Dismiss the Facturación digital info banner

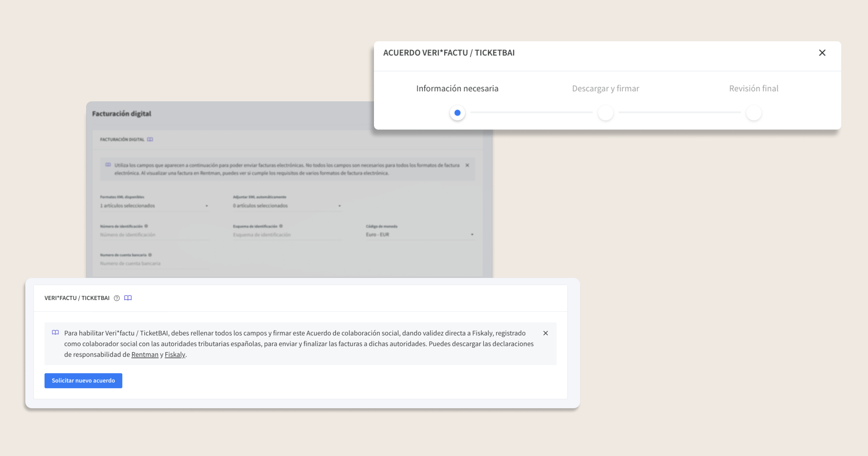[467, 165]
